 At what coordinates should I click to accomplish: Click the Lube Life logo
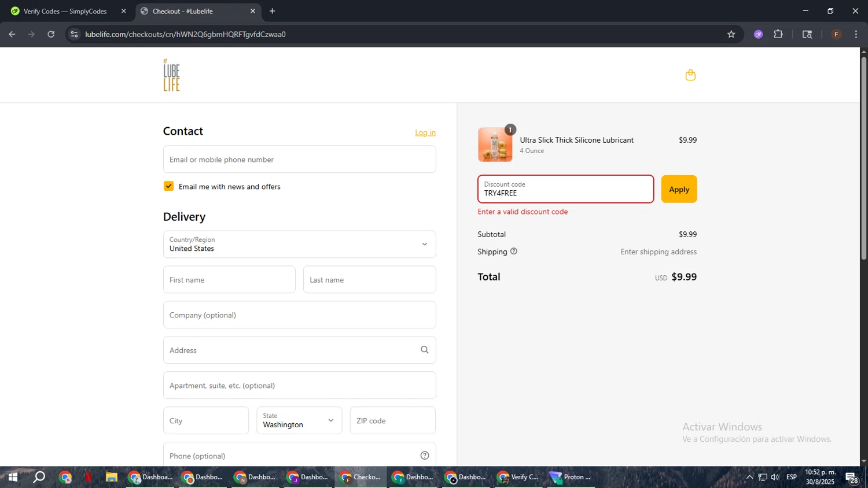(171, 75)
